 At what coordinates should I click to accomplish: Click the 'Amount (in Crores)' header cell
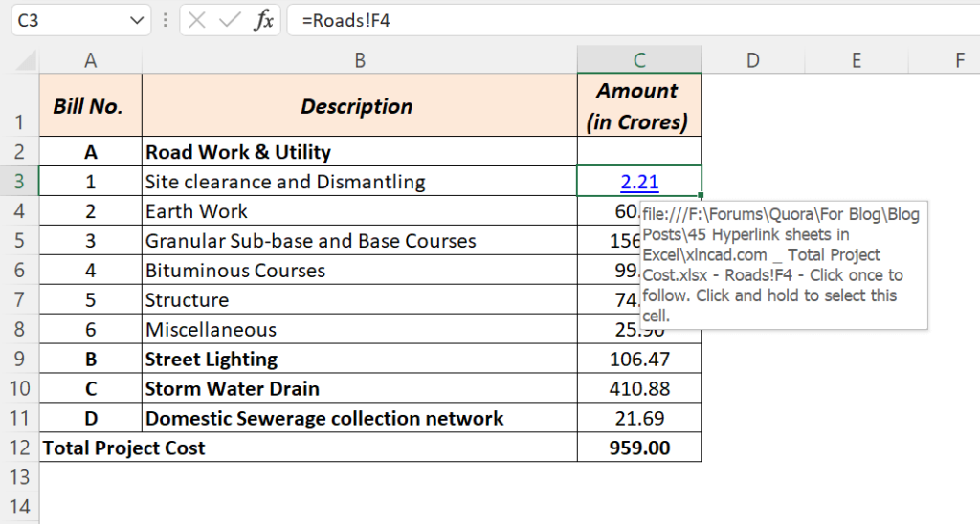(x=638, y=105)
